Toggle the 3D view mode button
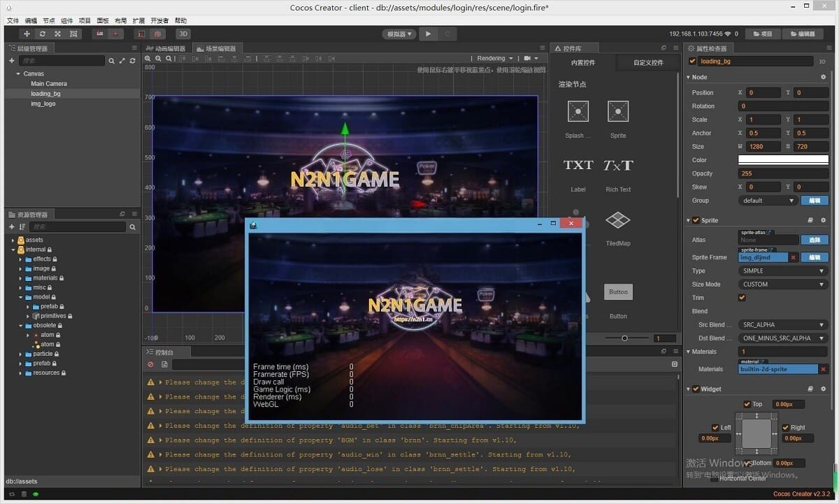This screenshot has width=839, height=504. (x=182, y=34)
